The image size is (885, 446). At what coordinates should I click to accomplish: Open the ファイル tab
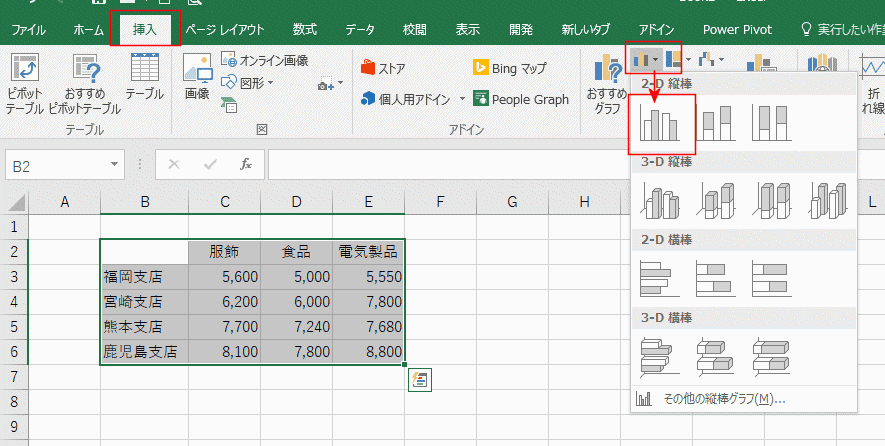pyautogui.click(x=29, y=30)
